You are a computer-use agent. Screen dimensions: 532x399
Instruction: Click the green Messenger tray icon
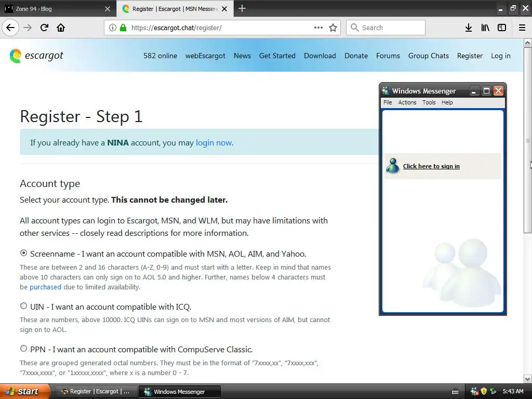click(x=493, y=391)
